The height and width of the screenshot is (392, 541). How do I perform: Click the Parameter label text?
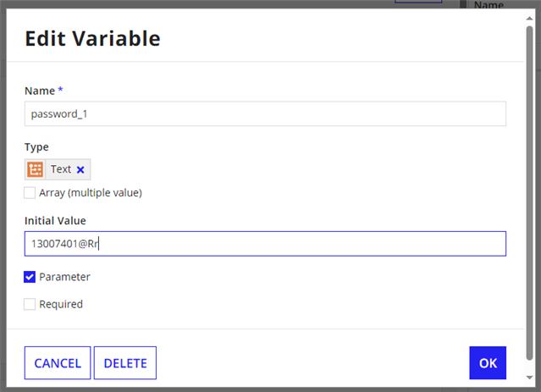[64, 277]
